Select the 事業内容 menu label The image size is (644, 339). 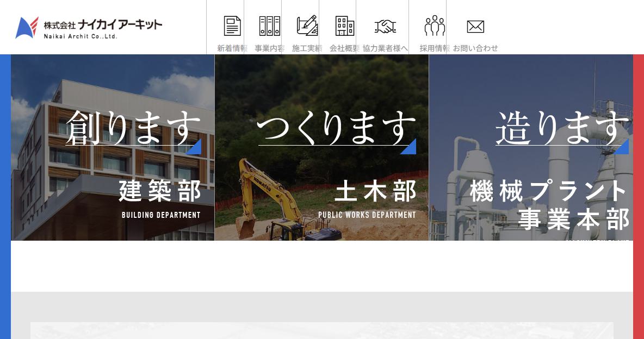coord(270,48)
